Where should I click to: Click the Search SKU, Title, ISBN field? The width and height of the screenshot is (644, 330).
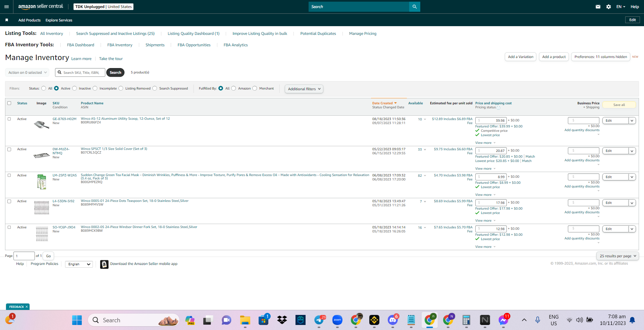coord(80,72)
